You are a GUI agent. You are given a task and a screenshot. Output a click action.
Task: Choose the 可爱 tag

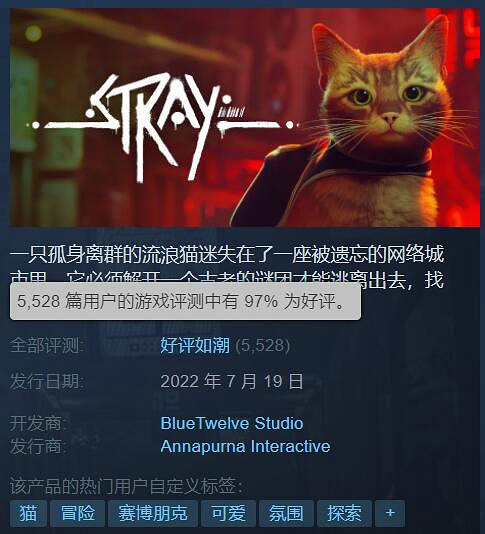click(x=228, y=513)
